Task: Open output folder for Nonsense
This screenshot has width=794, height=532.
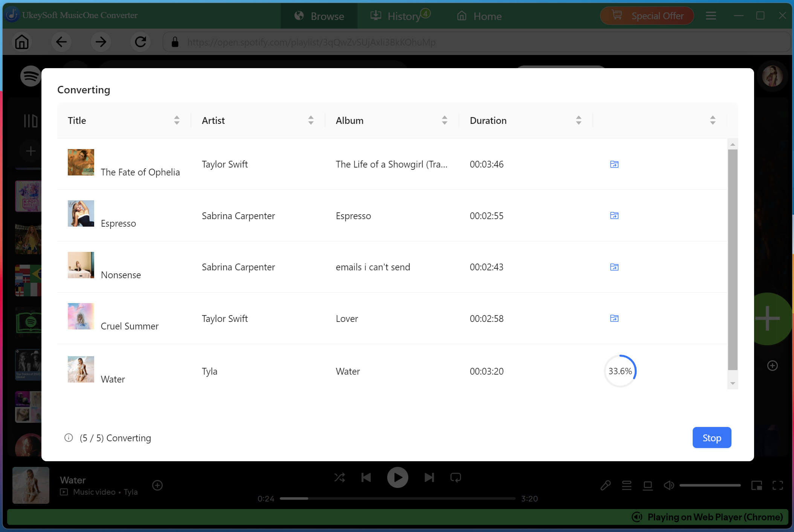Action: 614,267
